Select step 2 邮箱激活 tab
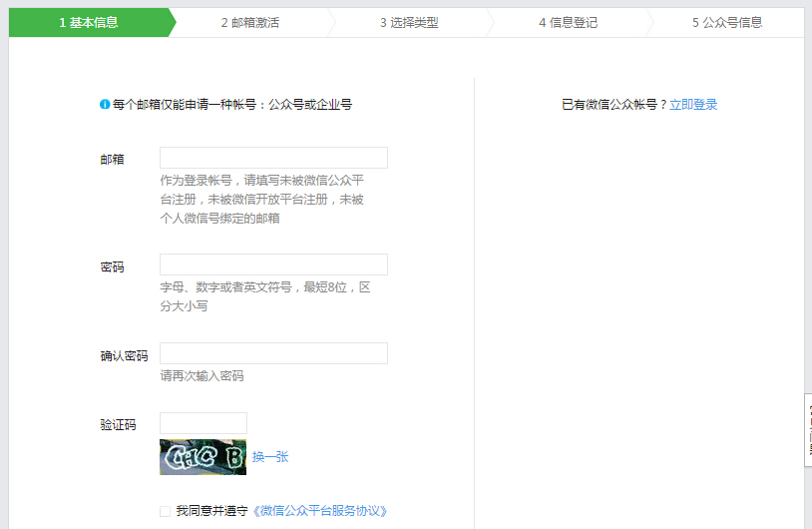Screen dimensions: 812x529 click(x=250, y=22)
